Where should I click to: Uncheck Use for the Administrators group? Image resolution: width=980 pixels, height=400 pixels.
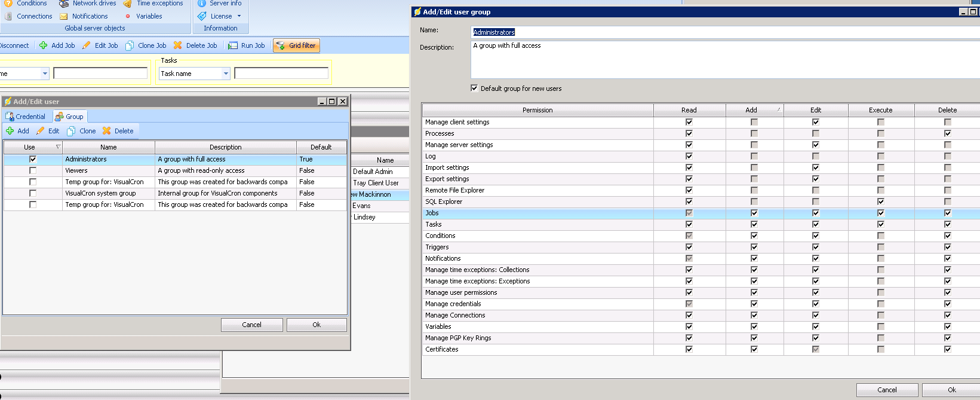pos(33,159)
